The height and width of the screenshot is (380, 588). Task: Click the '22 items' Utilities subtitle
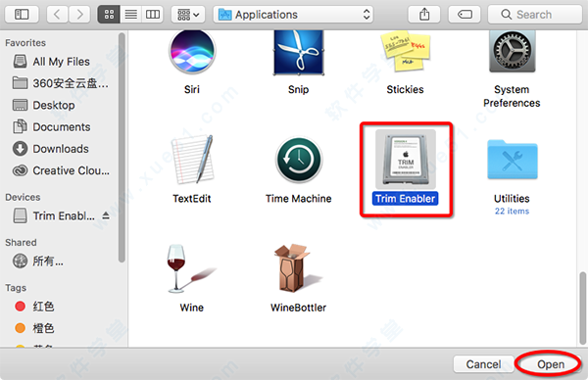pyautogui.click(x=512, y=211)
